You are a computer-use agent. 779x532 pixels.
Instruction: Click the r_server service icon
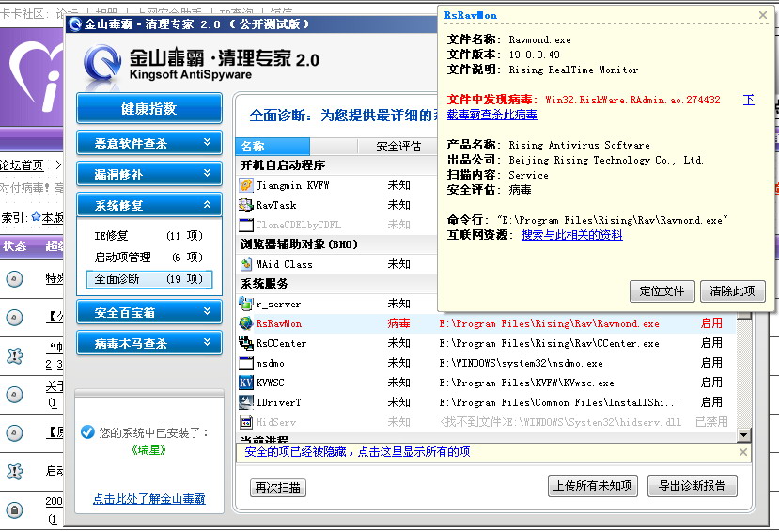pyautogui.click(x=246, y=304)
